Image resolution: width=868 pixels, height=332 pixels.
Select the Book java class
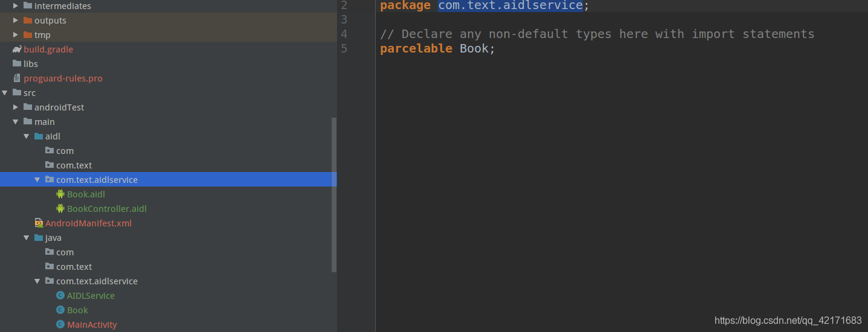[x=77, y=310]
